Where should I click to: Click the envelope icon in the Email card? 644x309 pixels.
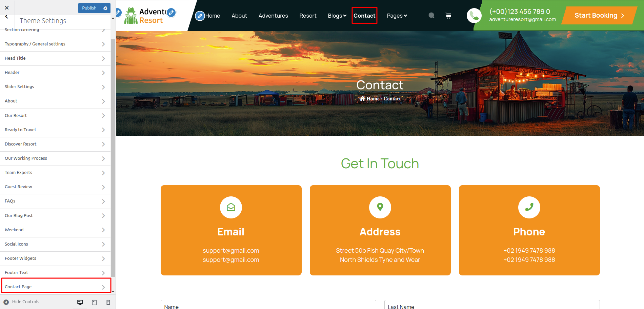231,207
